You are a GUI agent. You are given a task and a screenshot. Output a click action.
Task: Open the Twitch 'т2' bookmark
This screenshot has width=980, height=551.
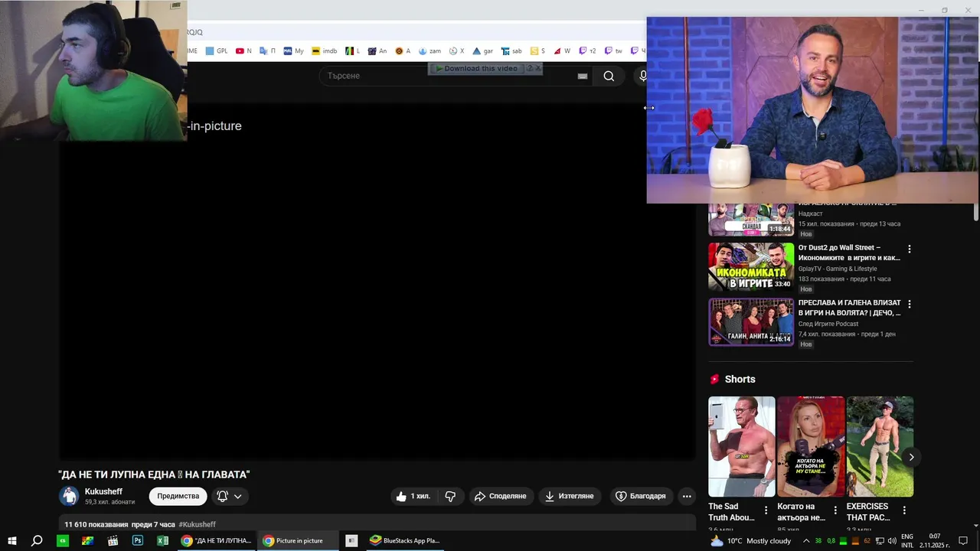tap(587, 51)
